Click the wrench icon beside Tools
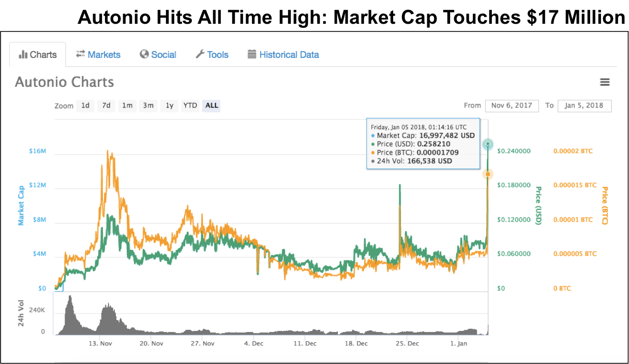The height and width of the screenshot is (364, 629). pyautogui.click(x=200, y=54)
